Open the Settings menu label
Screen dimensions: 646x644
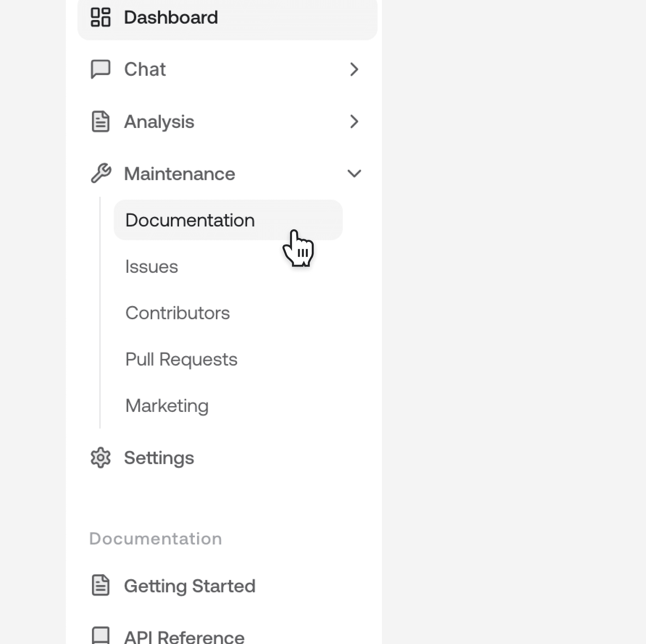pos(159,457)
